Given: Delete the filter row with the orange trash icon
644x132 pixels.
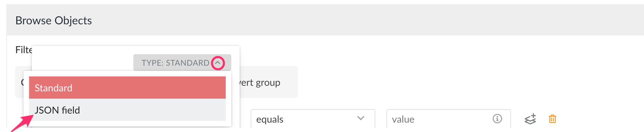Looking at the screenshot, I should click(x=552, y=119).
